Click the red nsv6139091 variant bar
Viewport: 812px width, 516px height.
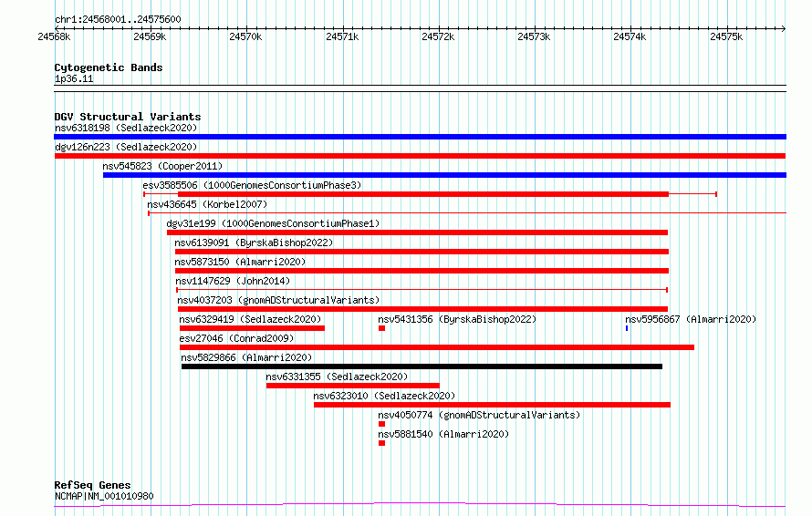pyautogui.click(x=422, y=252)
